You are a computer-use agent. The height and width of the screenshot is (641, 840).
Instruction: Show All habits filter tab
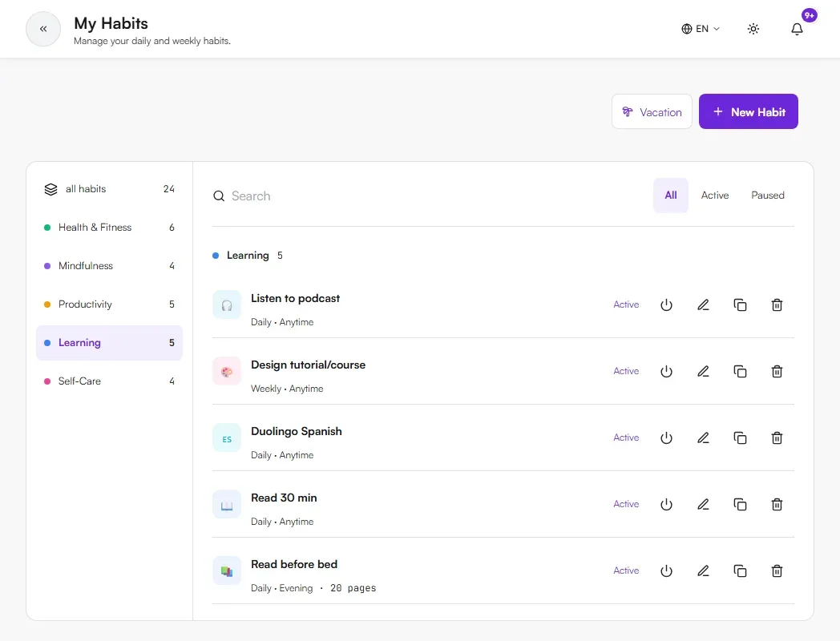(670, 196)
